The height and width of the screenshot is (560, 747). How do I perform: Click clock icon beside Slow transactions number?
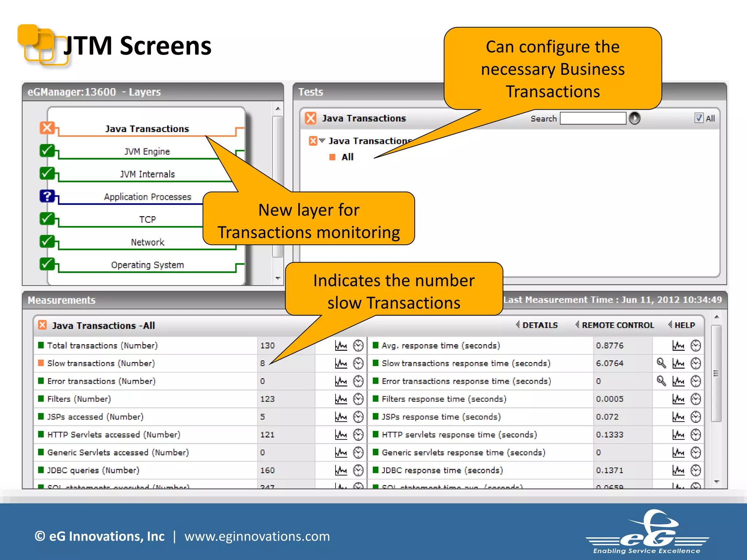[358, 363]
